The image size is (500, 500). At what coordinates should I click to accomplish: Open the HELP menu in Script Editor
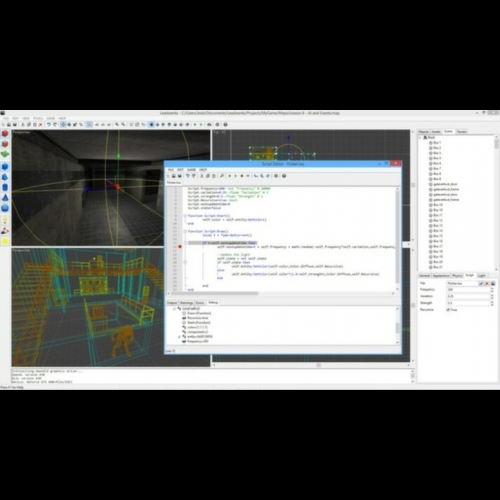tap(203, 170)
